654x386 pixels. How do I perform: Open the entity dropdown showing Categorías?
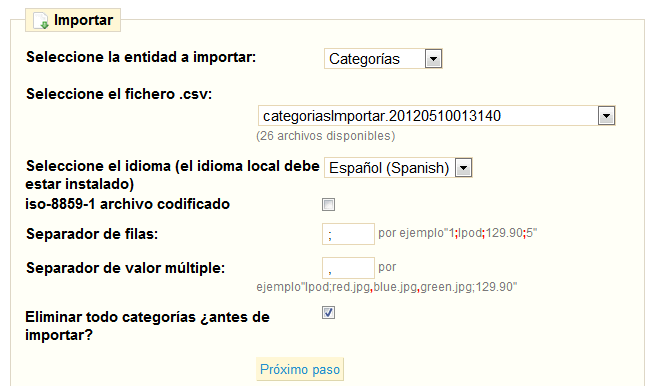point(383,59)
